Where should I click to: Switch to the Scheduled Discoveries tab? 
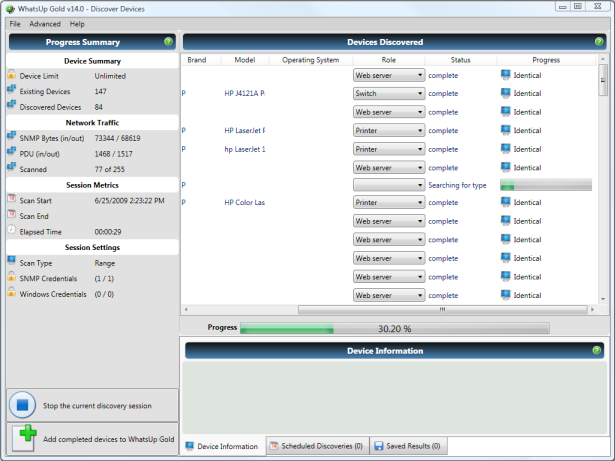point(316,446)
